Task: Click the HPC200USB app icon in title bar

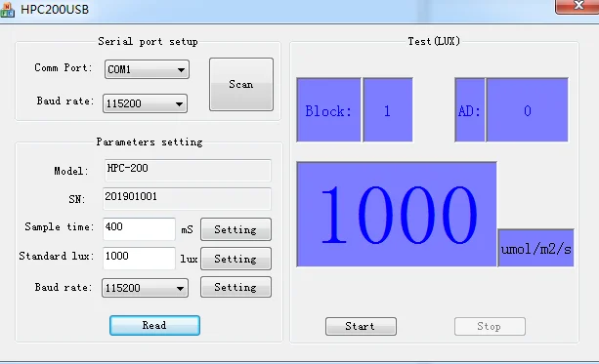Action: (8, 9)
